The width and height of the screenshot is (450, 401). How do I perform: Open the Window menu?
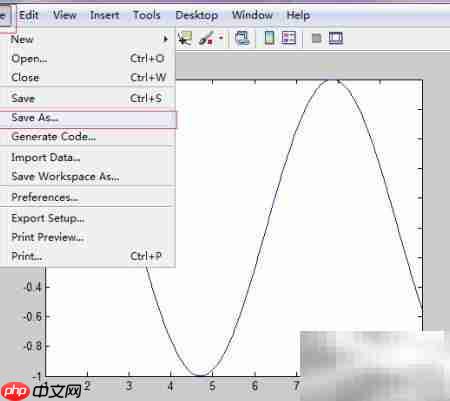[x=252, y=15]
